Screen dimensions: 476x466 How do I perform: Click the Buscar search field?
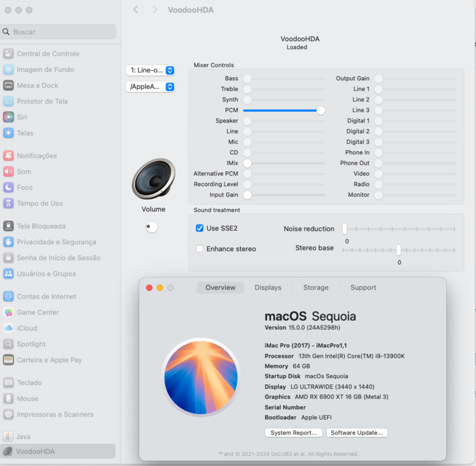tap(59, 32)
